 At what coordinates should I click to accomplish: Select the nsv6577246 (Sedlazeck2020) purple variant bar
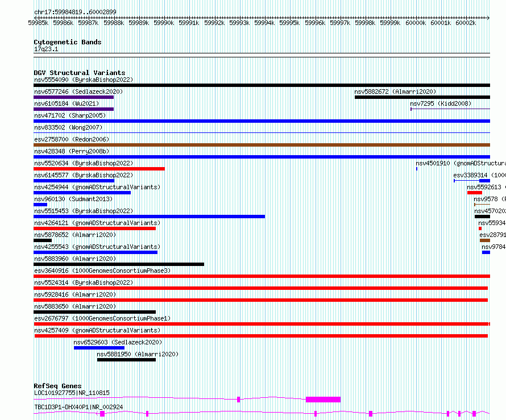73,97
